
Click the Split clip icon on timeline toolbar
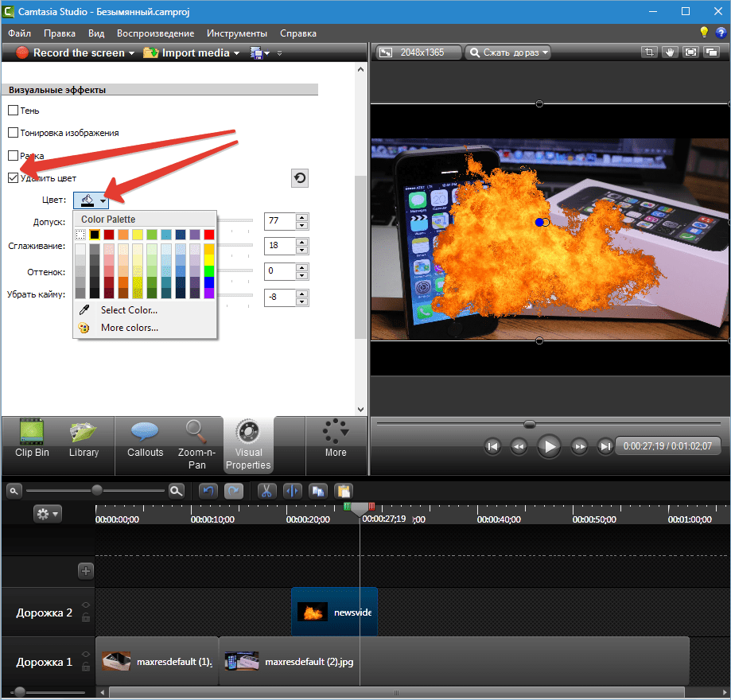tap(292, 491)
